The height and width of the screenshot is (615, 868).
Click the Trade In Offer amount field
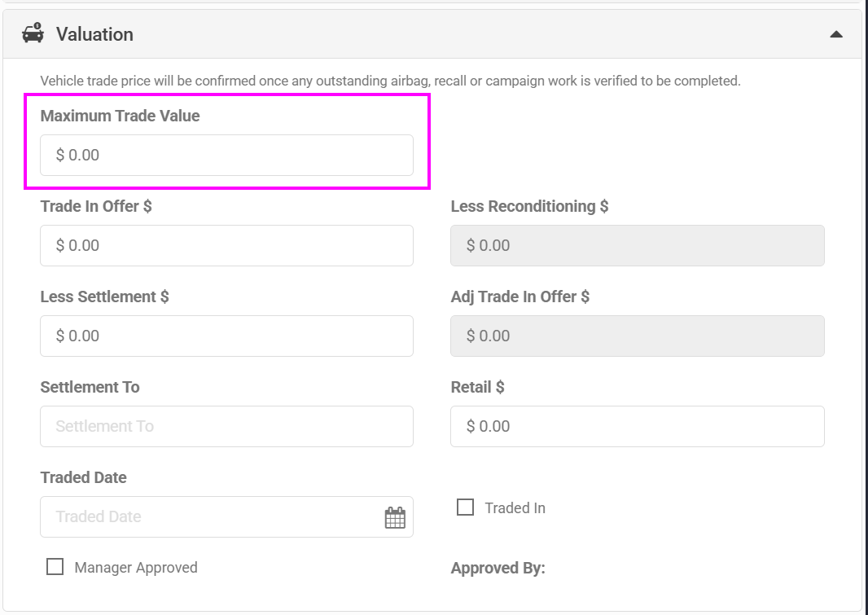coord(226,245)
